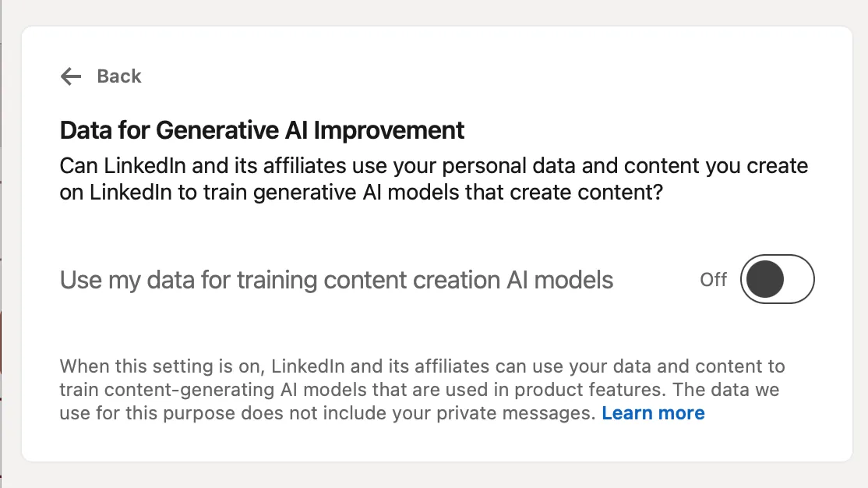This screenshot has width=868, height=488.
Task: Click the Off status label
Action: [x=713, y=279]
